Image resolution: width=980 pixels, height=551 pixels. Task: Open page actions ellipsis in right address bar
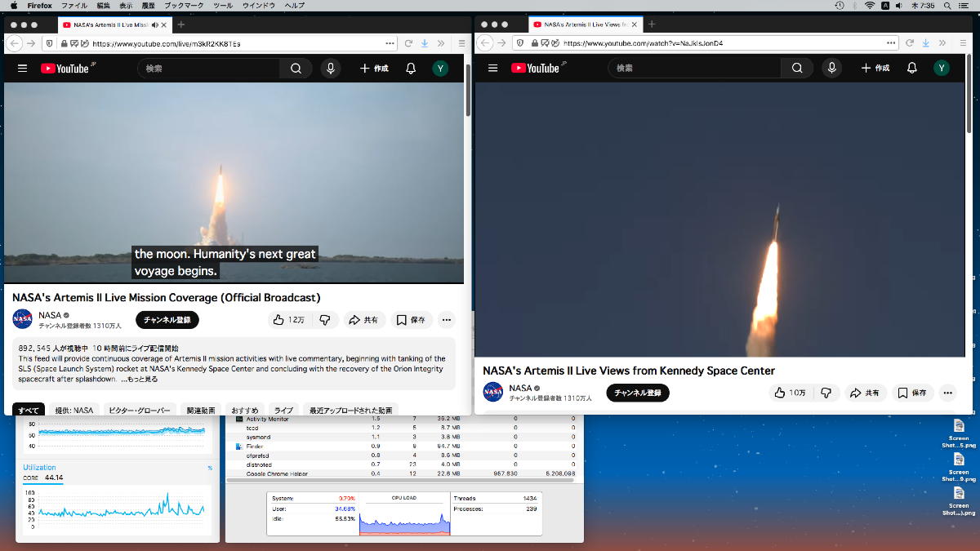pyautogui.click(x=891, y=43)
